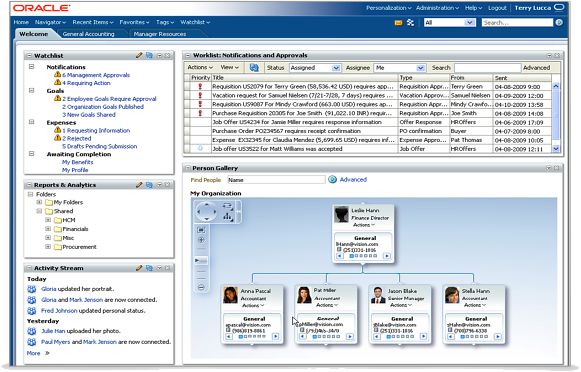
Task: Edit the Activity Stream with pencil icon
Action: (x=139, y=268)
